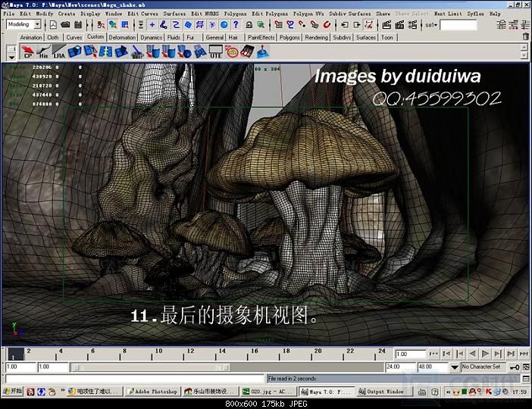Switch to the Deformation shelf tab
Image resolution: width=532 pixels, height=409 pixels.
(122, 37)
